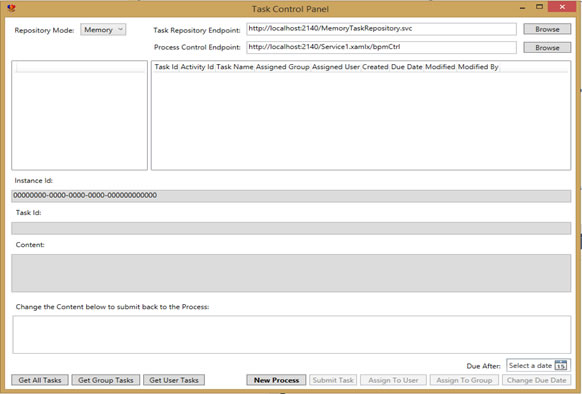The image size is (582, 394).
Task: Click the Process Control Endpoint URL field
Action: point(381,47)
